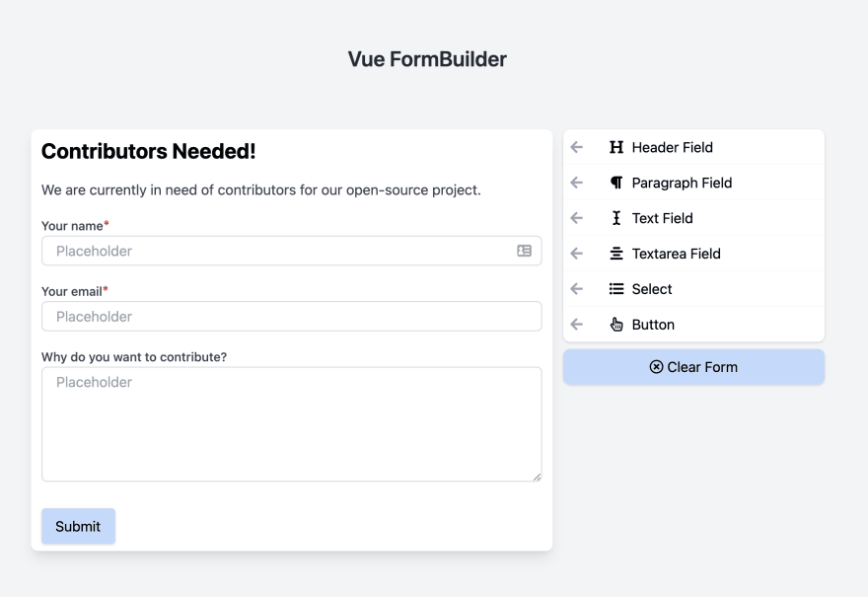The height and width of the screenshot is (597, 868).
Task: Click the arrow beside Header Field
Action: pyautogui.click(x=577, y=147)
